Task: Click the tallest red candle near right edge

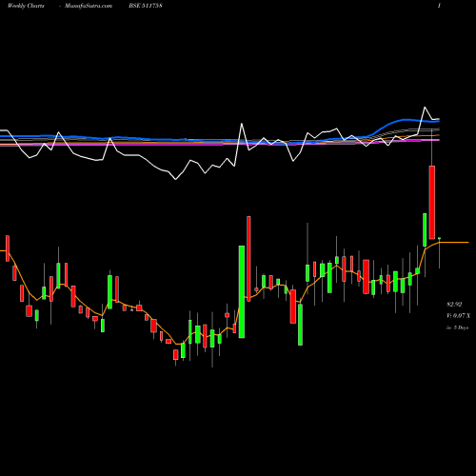Action: coord(432,202)
